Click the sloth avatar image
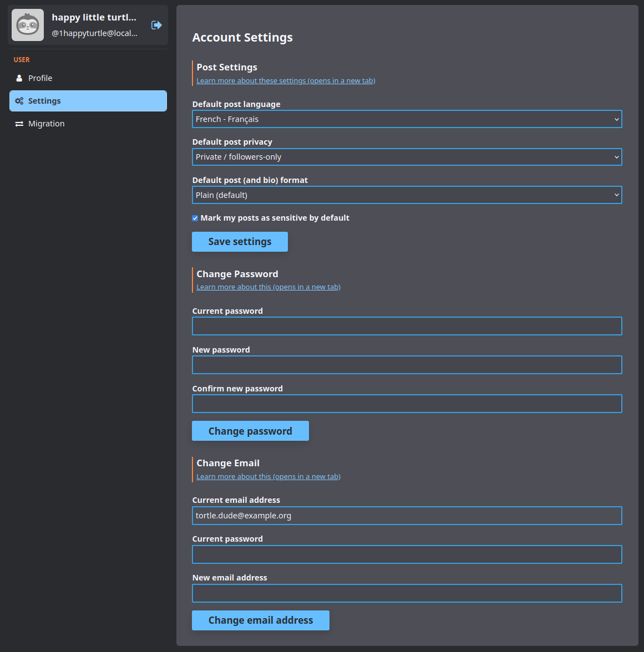This screenshot has height=652, width=644. (x=27, y=24)
